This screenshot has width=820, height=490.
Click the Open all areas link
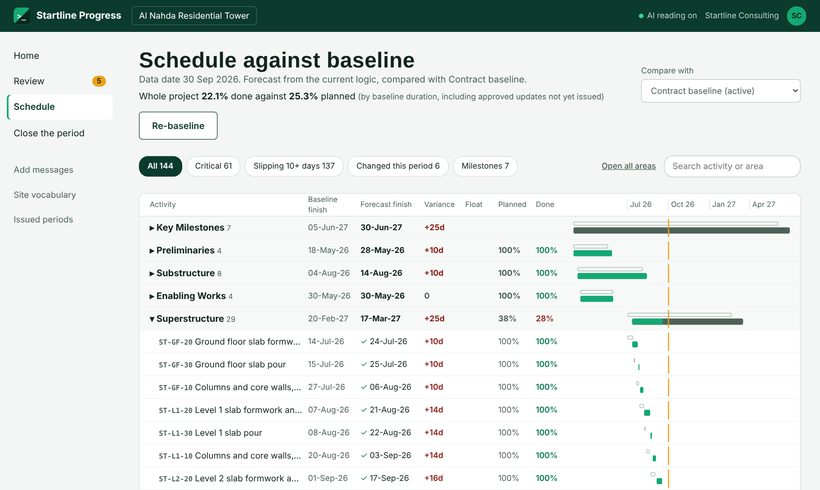click(x=629, y=166)
